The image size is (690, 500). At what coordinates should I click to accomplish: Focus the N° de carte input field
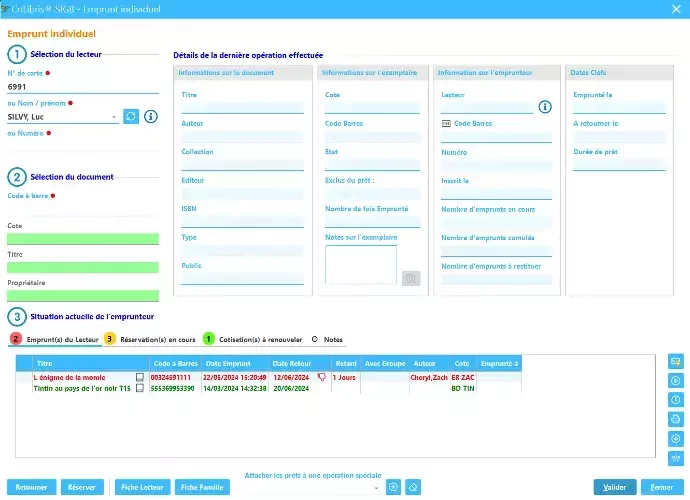(80, 87)
